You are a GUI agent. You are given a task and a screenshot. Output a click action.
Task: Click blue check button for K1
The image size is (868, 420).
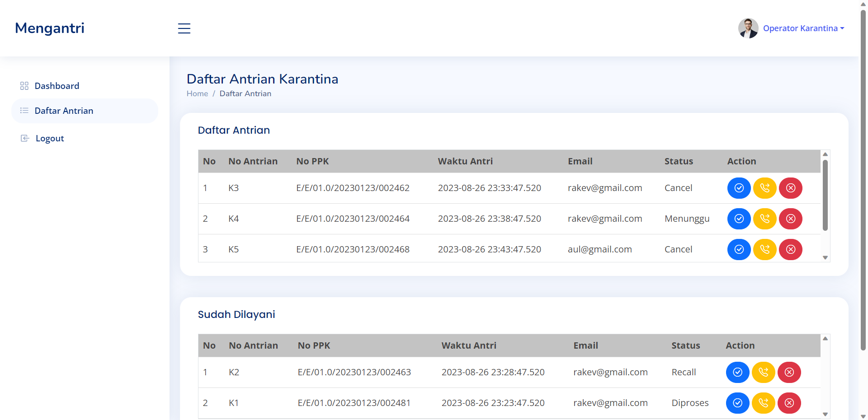click(738, 403)
